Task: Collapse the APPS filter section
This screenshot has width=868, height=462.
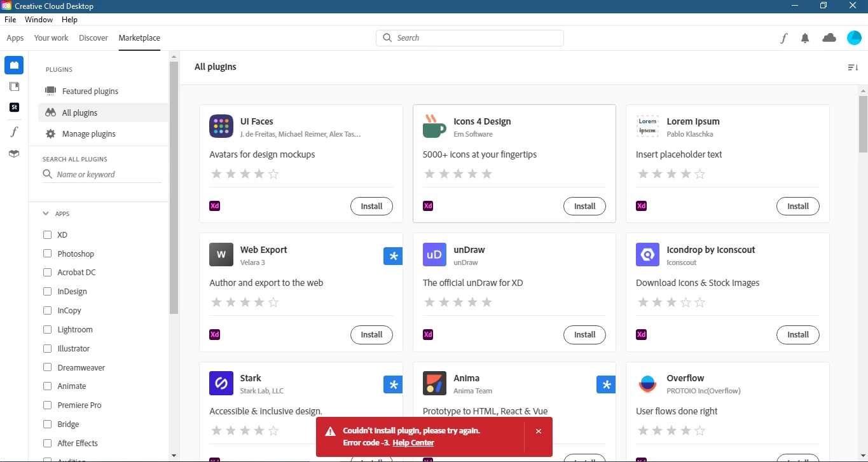Action: (x=46, y=214)
